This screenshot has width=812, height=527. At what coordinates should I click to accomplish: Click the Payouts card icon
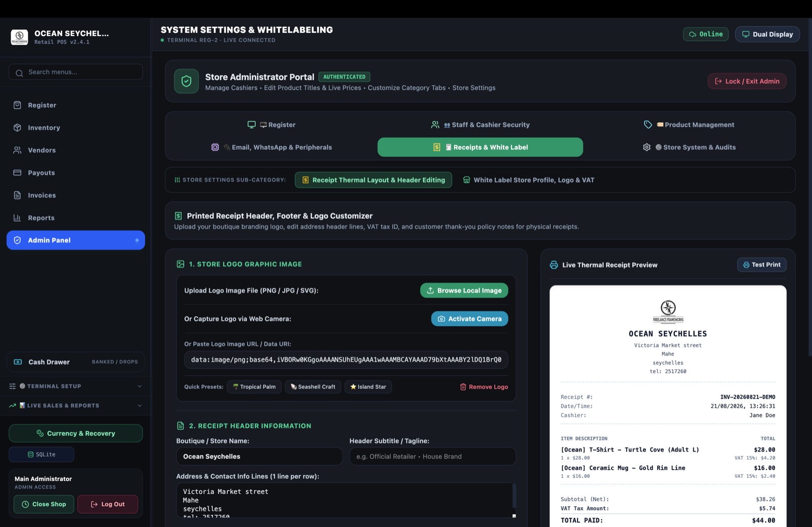(17, 172)
